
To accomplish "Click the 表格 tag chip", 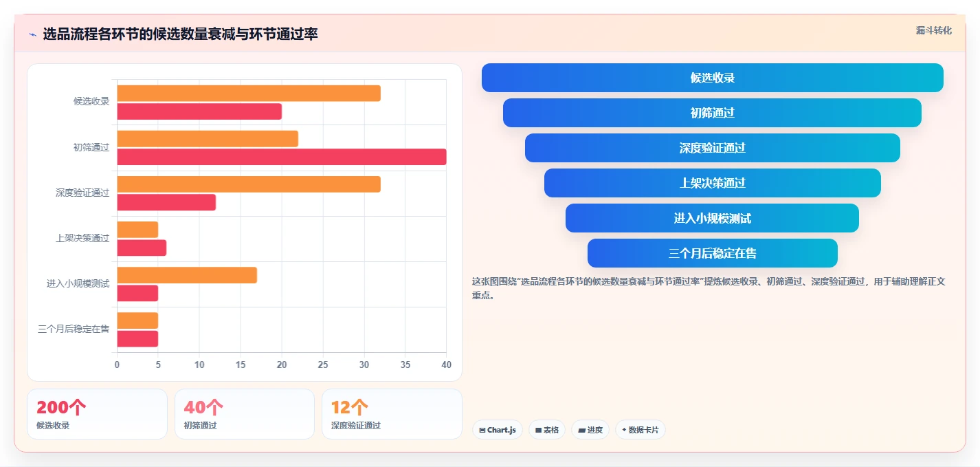I will (x=547, y=430).
